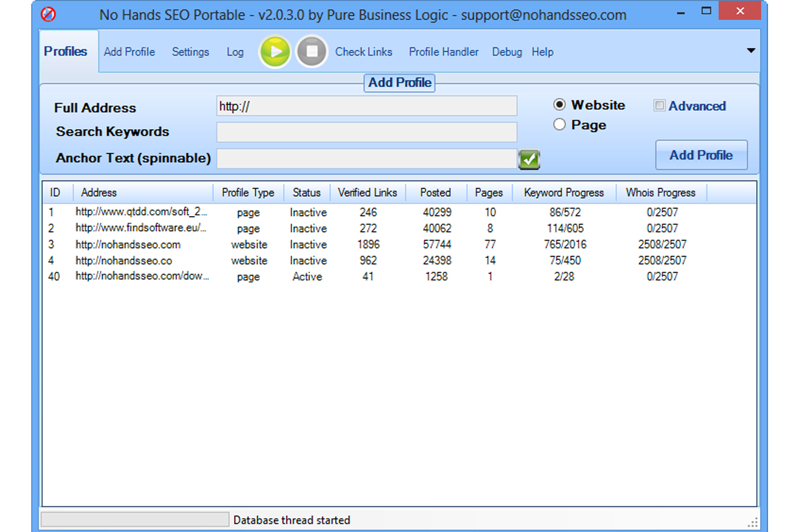The image size is (798, 532).
Task: Enable the Advanced checkbox
Action: (660, 106)
